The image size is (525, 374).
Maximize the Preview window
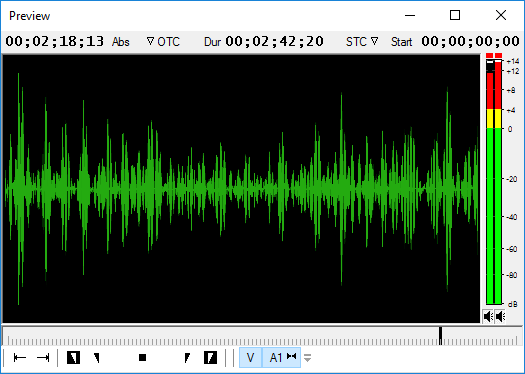[x=455, y=15]
